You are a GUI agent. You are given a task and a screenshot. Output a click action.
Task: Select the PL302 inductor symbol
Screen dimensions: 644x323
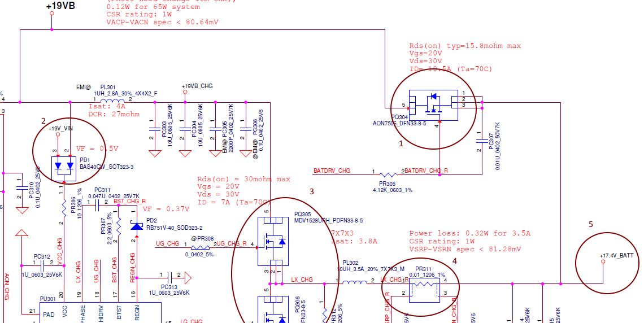pyautogui.click(x=354, y=282)
